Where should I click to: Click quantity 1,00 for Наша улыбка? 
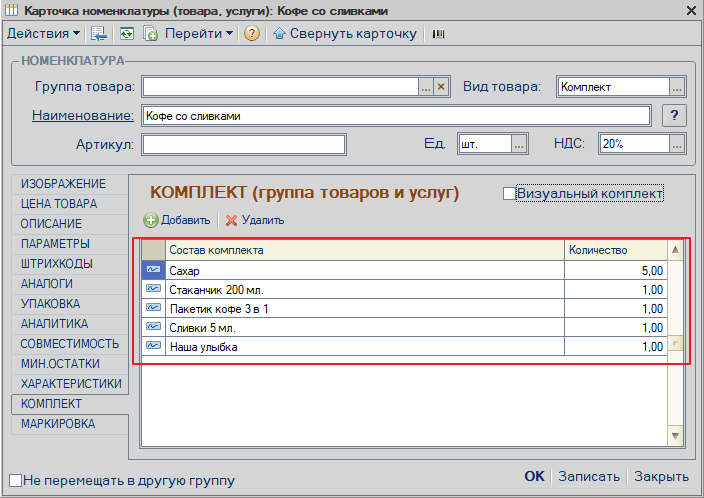[616, 347]
